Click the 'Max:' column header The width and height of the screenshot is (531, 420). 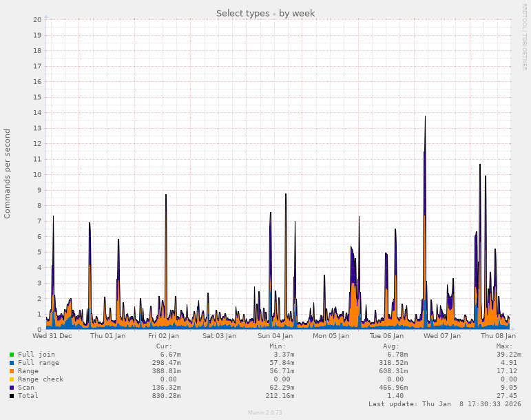(x=504, y=346)
